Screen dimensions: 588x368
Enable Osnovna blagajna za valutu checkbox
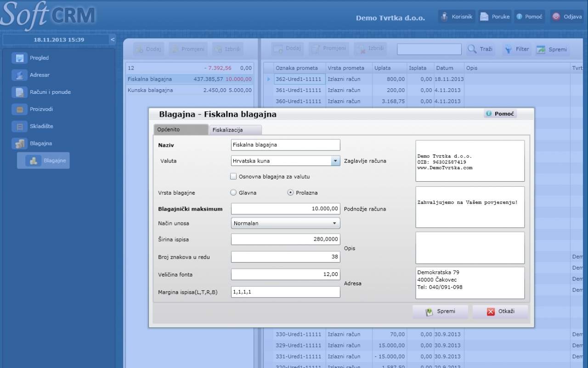[233, 176]
